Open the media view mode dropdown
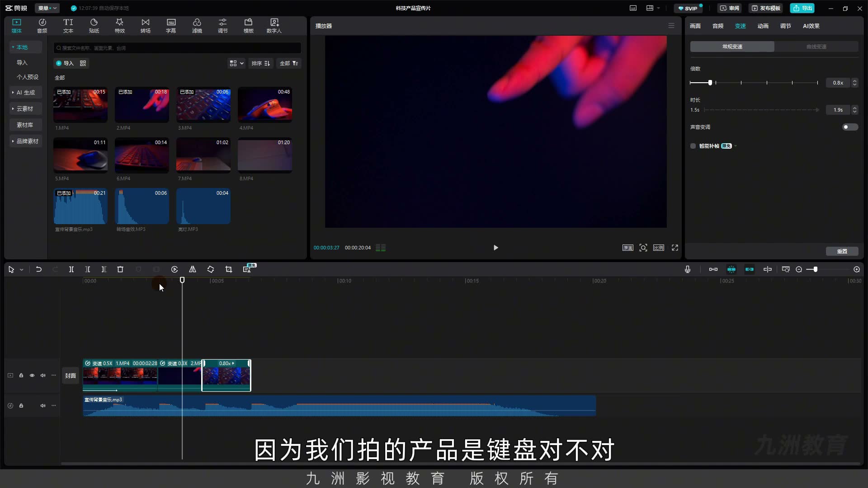The width and height of the screenshot is (868, 488). click(236, 63)
